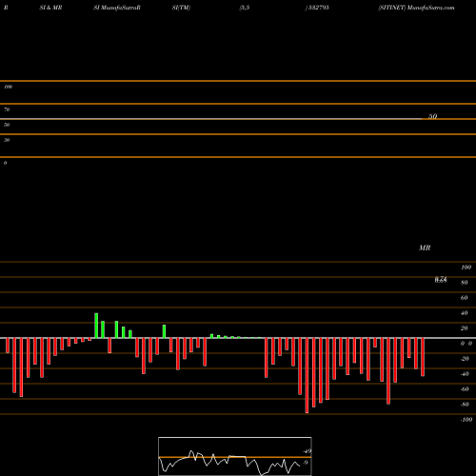Screen dimensions: 476x476
Task: Click the right axis label "-100"
Action: click(466, 420)
